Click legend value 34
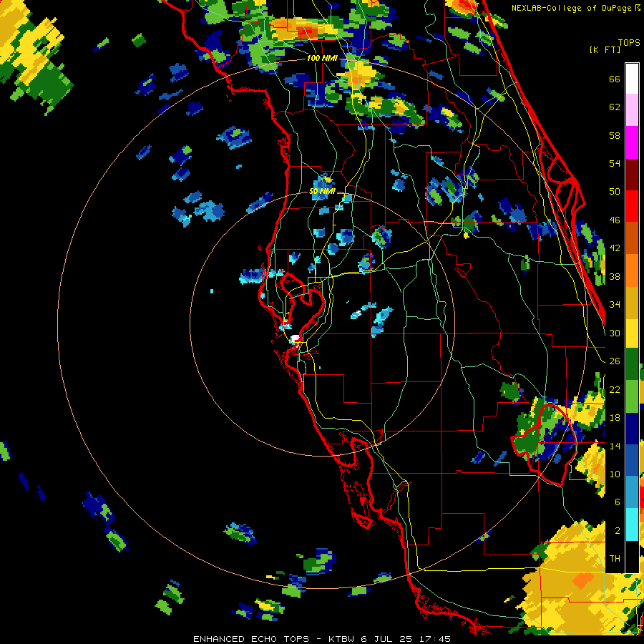644x644 pixels. tap(615, 305)
